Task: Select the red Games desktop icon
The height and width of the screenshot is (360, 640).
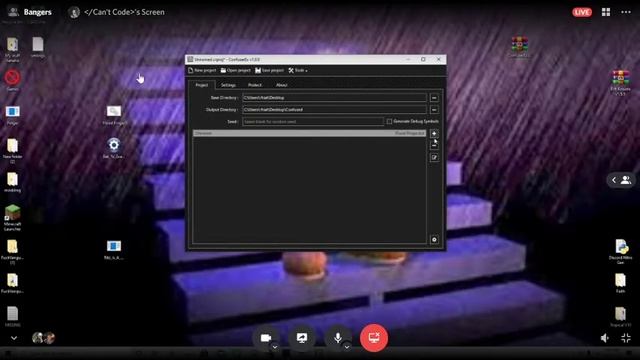Action: click(12, 80)
